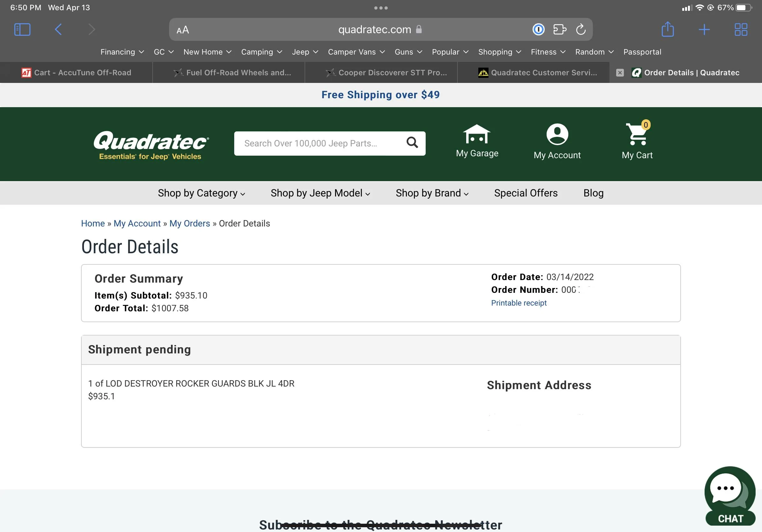Select the Shipment Address heading

pyautogui.click(x=539, y=385)
